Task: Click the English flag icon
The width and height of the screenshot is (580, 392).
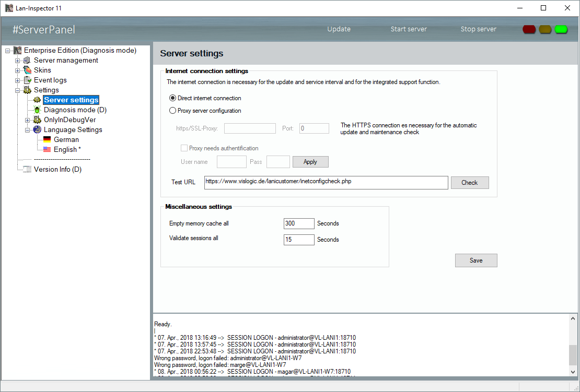Action: pyautogui.click(x=47, y=150)
